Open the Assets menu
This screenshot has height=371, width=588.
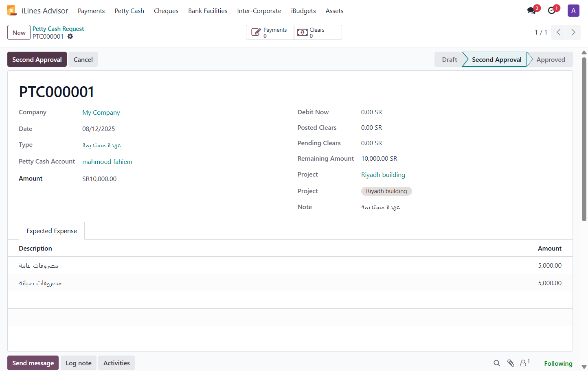point(334,11)
